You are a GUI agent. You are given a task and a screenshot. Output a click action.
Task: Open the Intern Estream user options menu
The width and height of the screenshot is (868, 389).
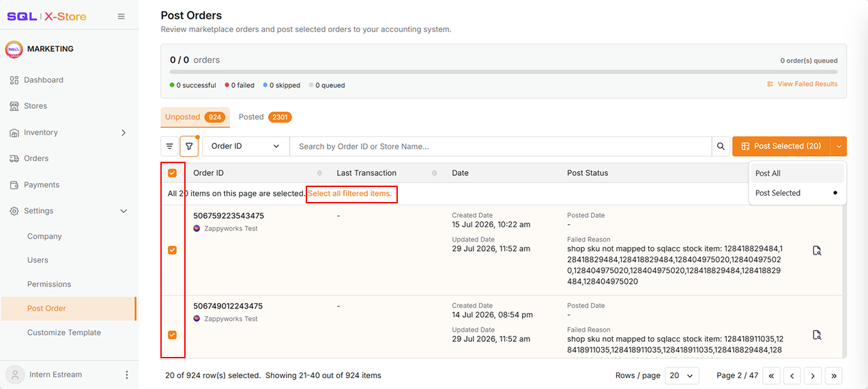pos(126,375)
